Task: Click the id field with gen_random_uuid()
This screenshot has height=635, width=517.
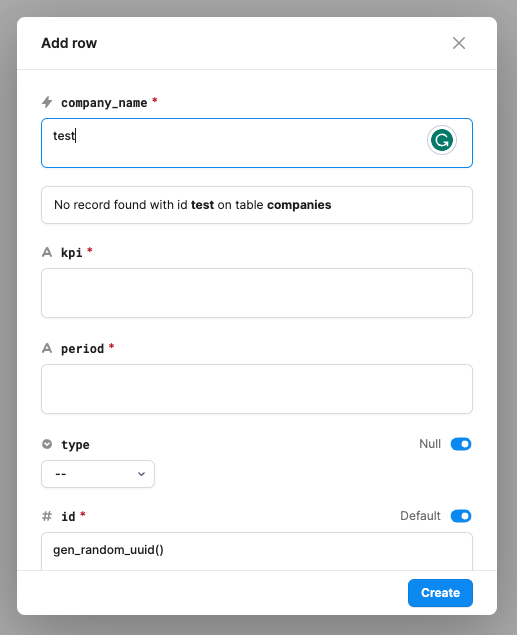Action: coord(257,551)
